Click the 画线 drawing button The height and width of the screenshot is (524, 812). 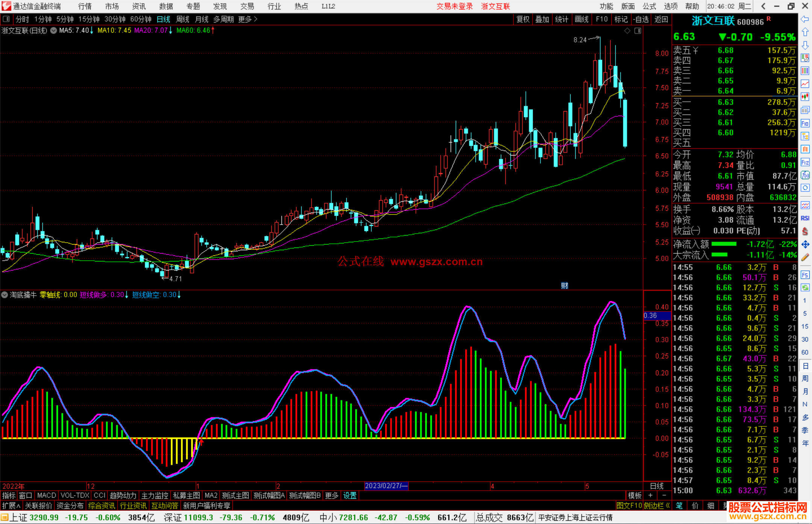[x=582, y=19]
